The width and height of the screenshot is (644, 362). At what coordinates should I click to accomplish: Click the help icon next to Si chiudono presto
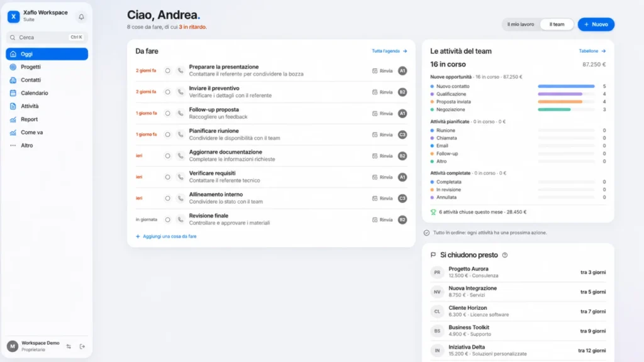pyautogui.click(x=505, y=255)
